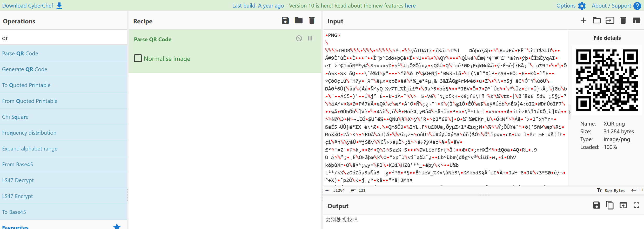Clear input and output trash icon
The image size is (644, 229).
click(x=623, y=20)
